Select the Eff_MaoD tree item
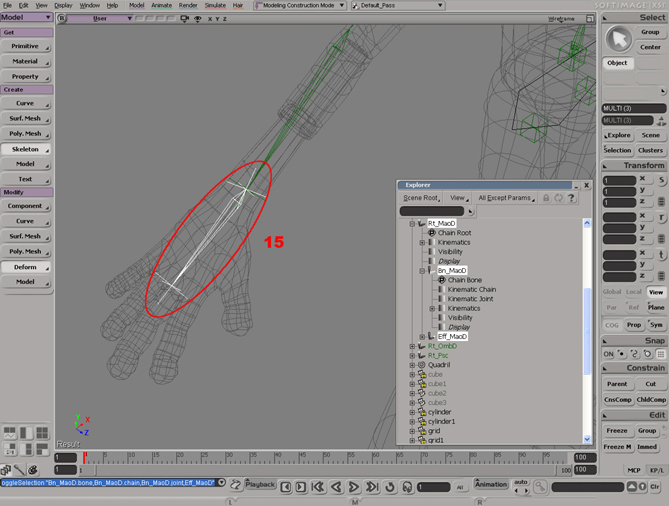This screenshot has width=669, height=506. tap(452, 337)
